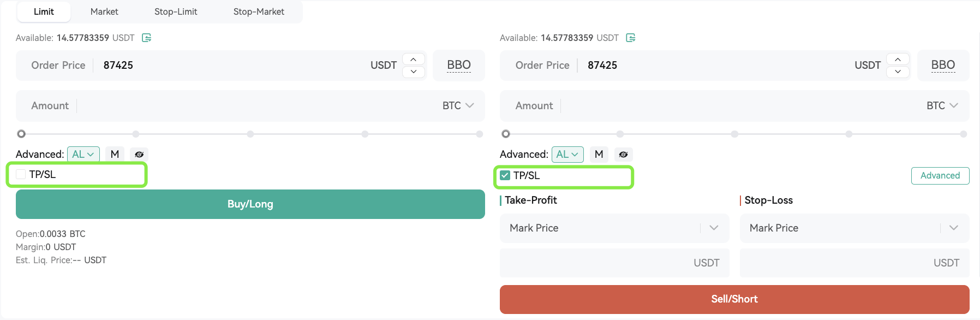Image resolution: width=980 pixels, height=320 pixels.
Task: Click the Sell/Short button
Action: [734, 299]
